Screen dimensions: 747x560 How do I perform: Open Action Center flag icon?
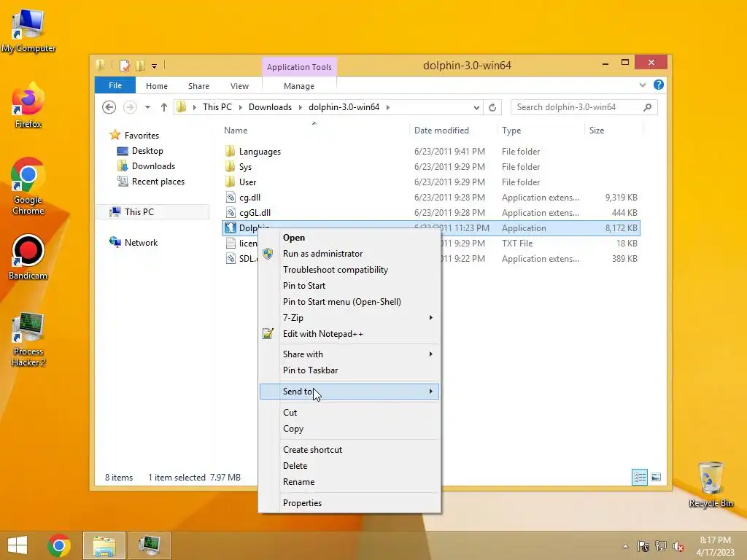(643, 546)
